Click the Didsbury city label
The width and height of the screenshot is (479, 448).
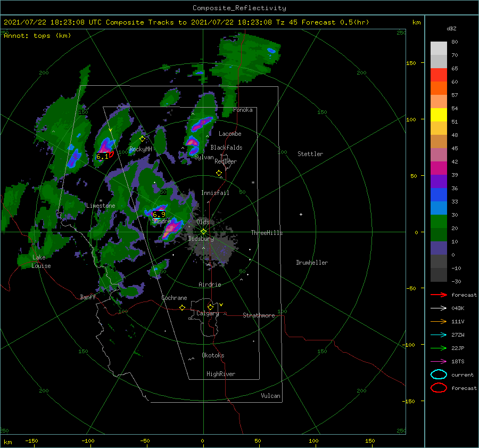click(x=201, y=239)
